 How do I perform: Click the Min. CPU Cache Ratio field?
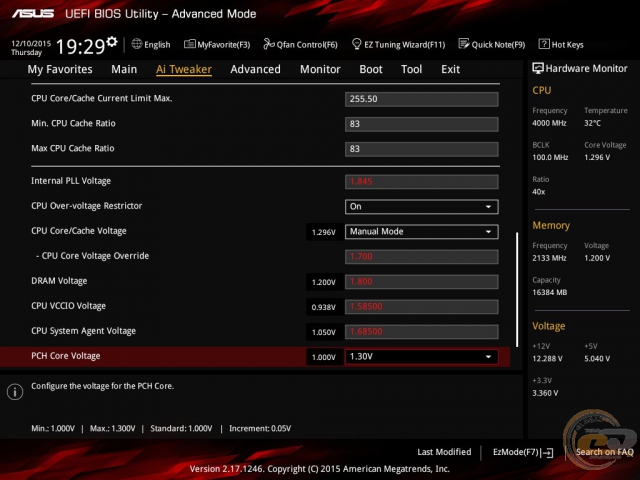pos(422,124)
